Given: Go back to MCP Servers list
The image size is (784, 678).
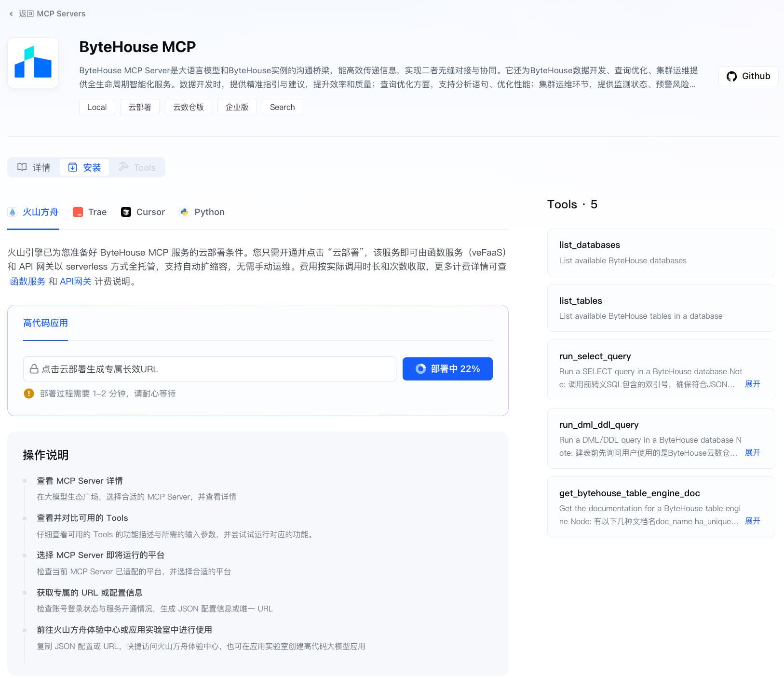Looking at the screenshot, I should 47,14.
